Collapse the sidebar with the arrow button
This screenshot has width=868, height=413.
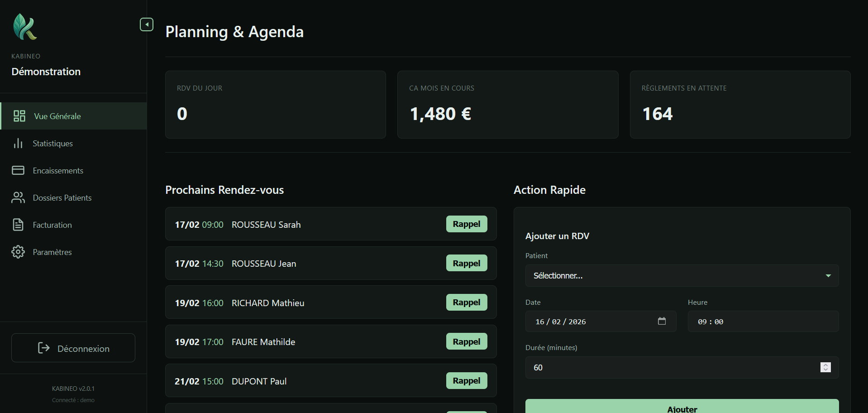click(x=146, y=24)
